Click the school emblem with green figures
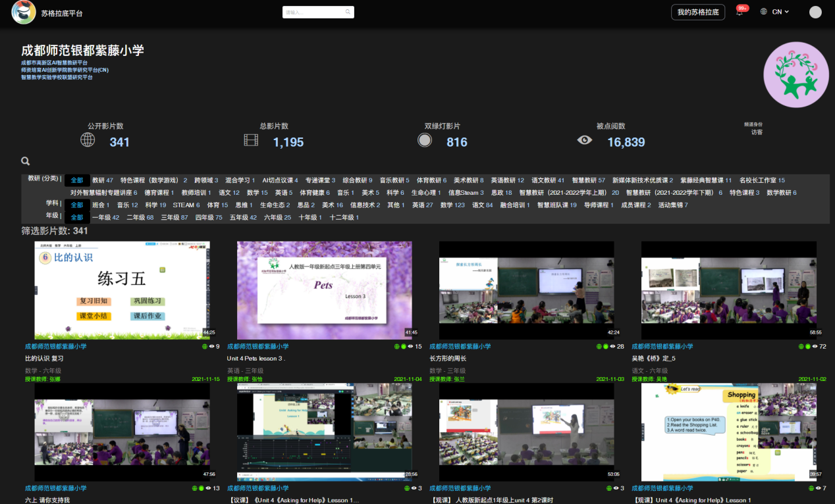The image size is (835, 504). [795, 74]
